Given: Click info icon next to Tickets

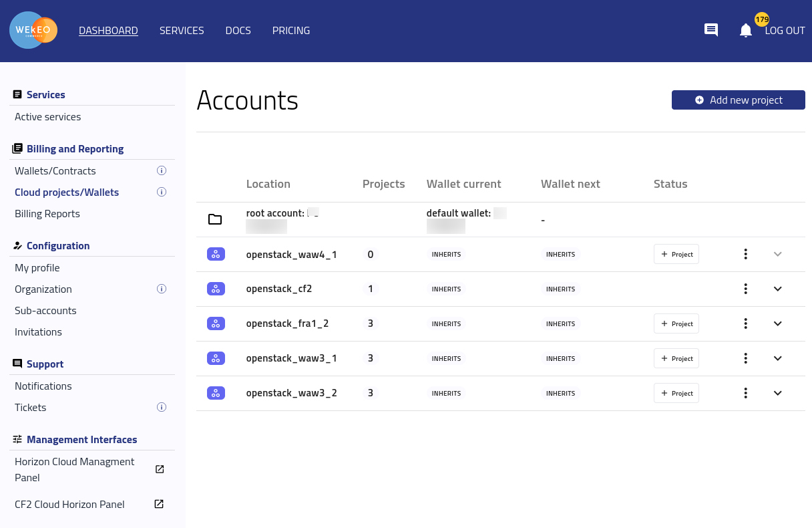Looking at the screenshot, I should [x=161, y=408].
